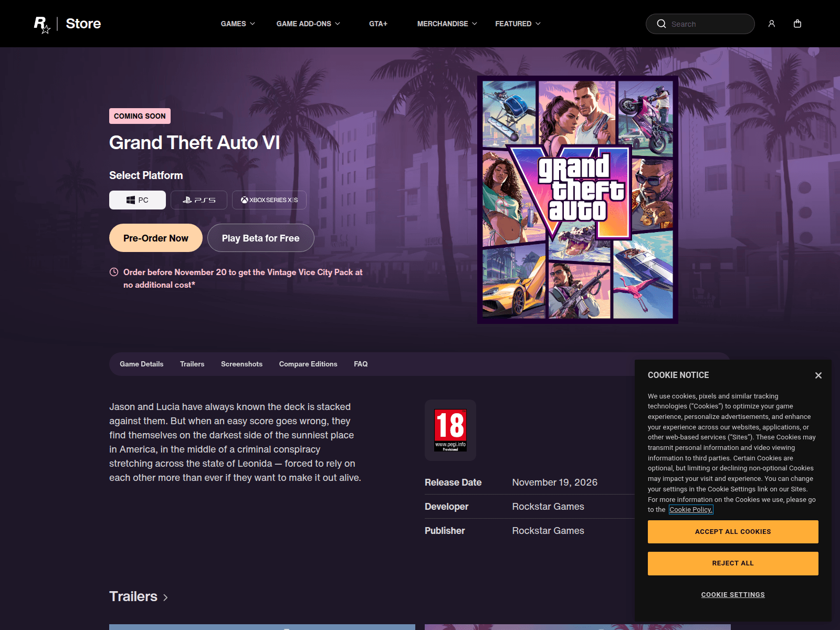
Task: Click the Developer label
Action: click(447, 507)
